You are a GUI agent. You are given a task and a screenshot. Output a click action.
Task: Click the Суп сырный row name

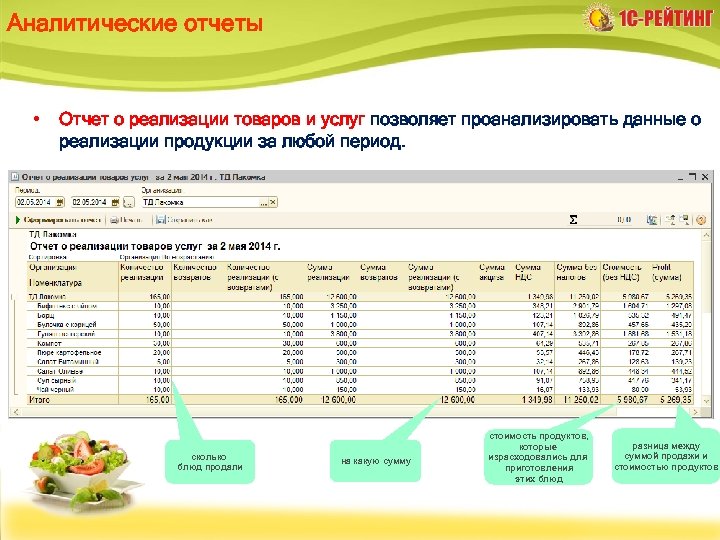pyautogui.click(x=57, y=381)
